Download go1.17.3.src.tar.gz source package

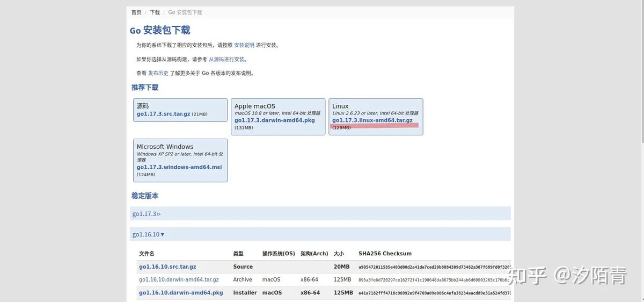tap(163, 114)
